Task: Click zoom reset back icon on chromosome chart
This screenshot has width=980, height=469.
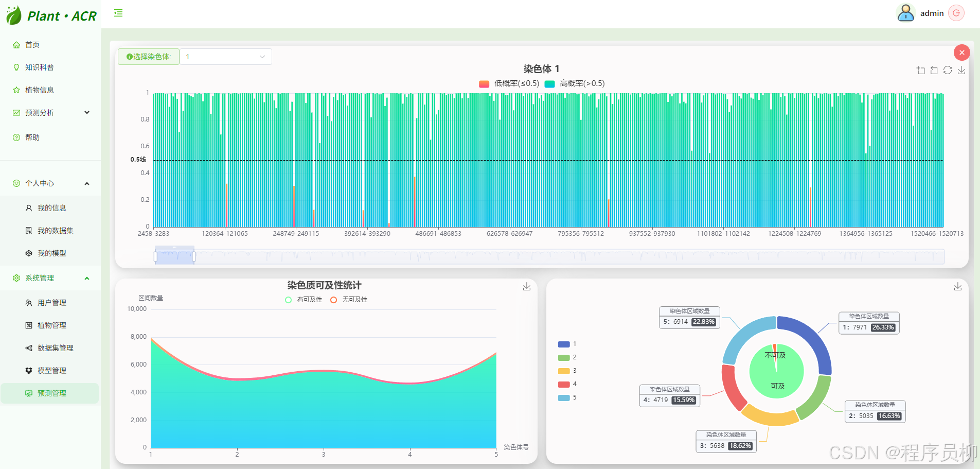Action: click(x=934, y=71)
